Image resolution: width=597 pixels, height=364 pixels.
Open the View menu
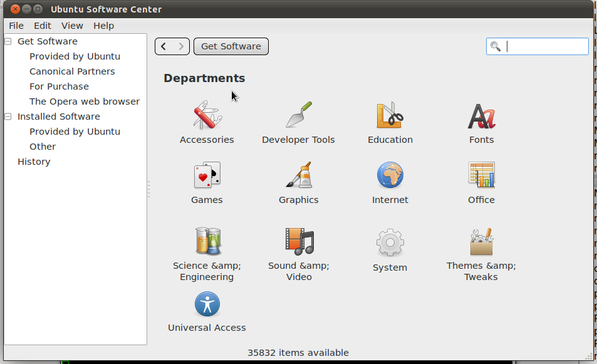(72, 26)
